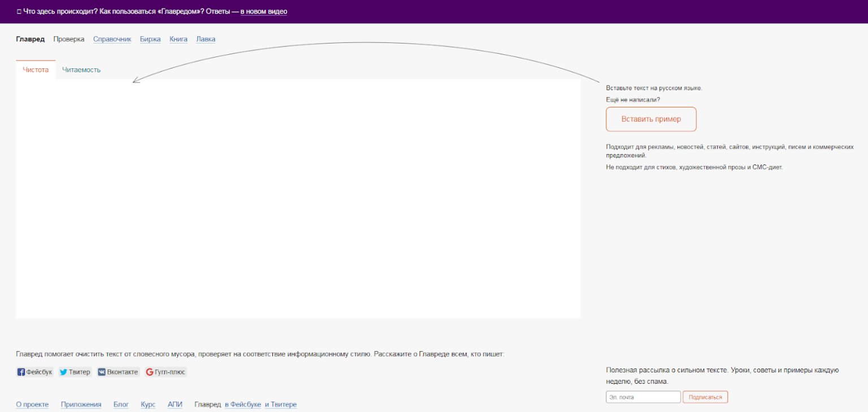
Task: Share on Vkontakte using VK icon
Action: click(102, 372)
